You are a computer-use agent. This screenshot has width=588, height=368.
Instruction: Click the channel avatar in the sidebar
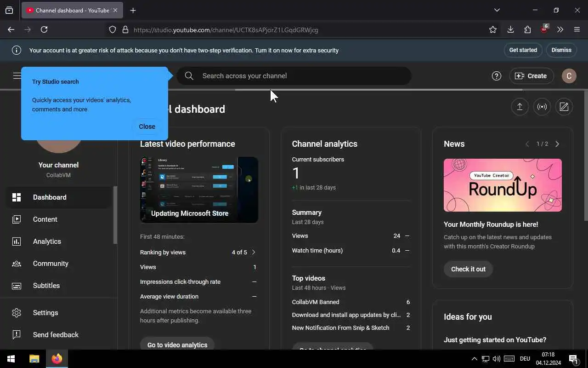pos(59,146)
